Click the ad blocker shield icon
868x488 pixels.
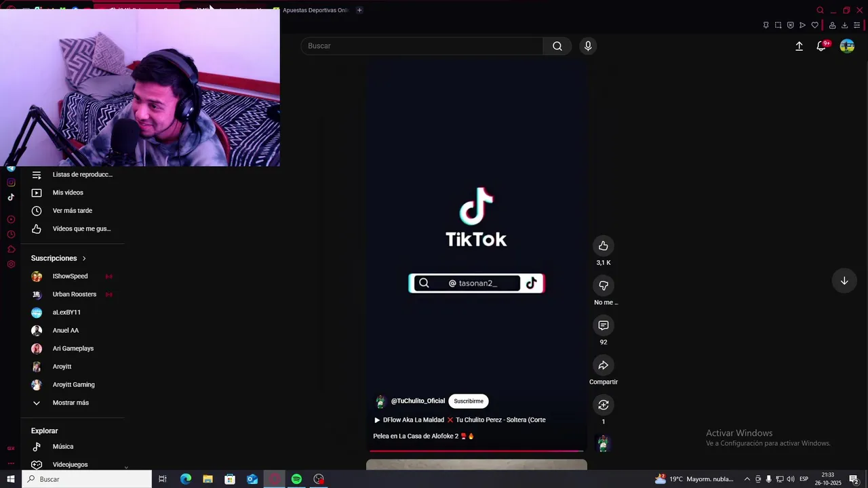coord(790,25)
